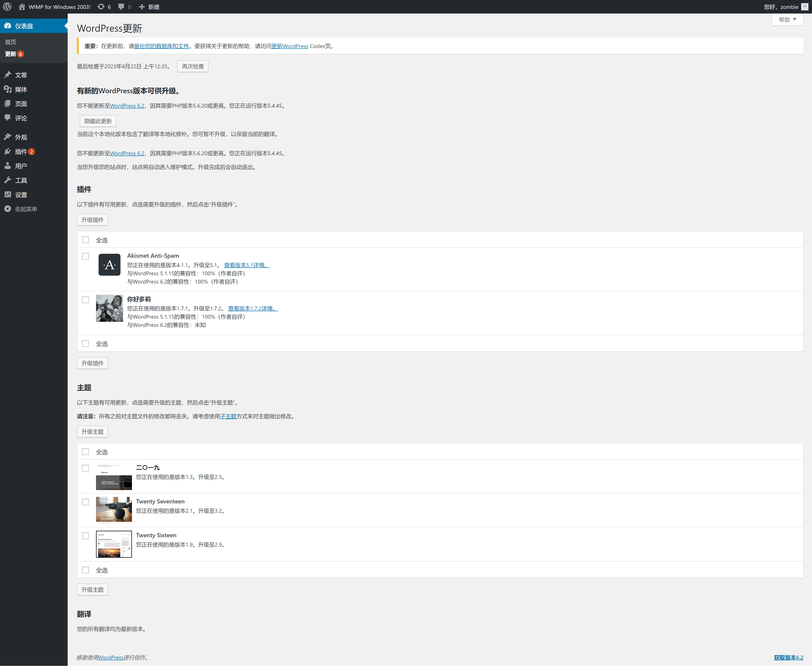812x666 pixels.
Task: Click the updates refresh icon in admin bar
Action: tap(101, 7)
